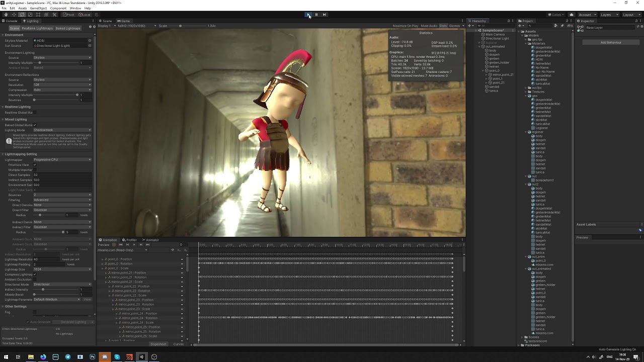Switch to Realtime Lightmaps view
This screenshot has height=362, width=644.
[37, 28]
